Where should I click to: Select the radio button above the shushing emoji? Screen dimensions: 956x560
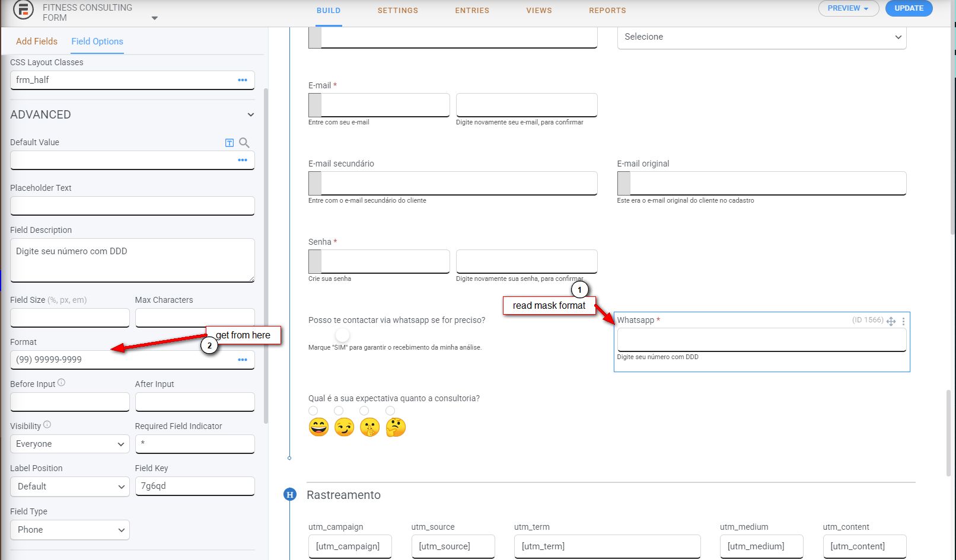coord(364,411)
